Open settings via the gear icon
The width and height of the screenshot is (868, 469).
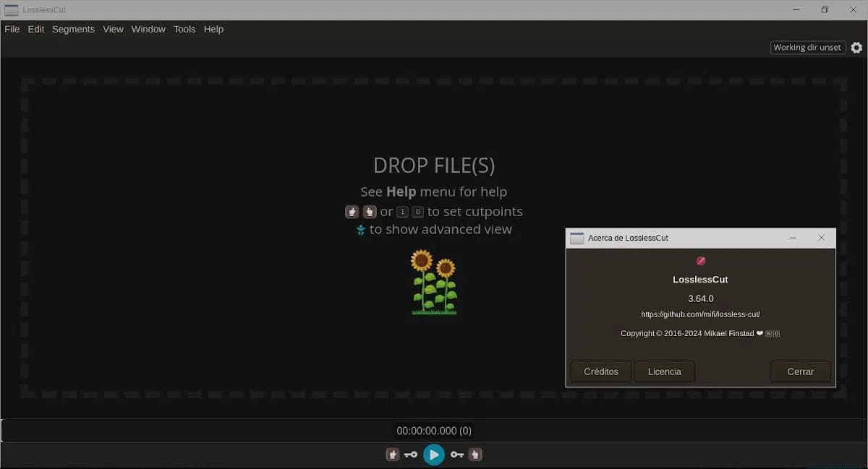[856, 48]
